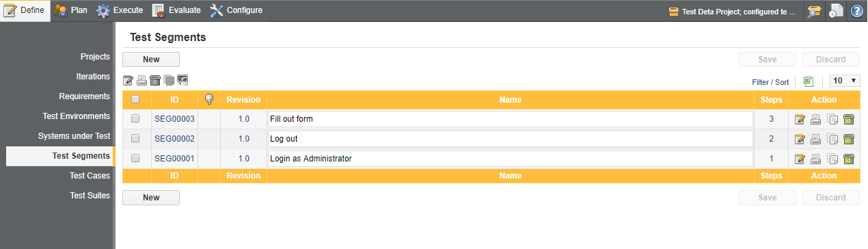Open the Filter / Sort link
Image resolution: width=868 pixels, height=249 pixels.
[770, 82]
